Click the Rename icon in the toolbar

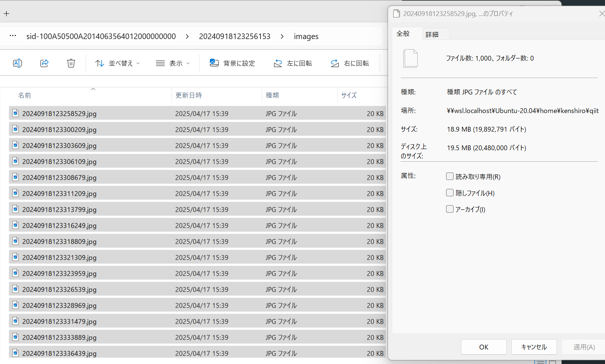(x=17, y=63)
